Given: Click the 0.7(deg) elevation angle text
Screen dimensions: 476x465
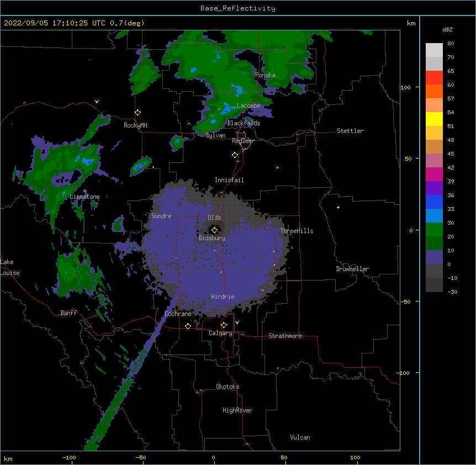Looking at the screenshot, I should 127,23.
